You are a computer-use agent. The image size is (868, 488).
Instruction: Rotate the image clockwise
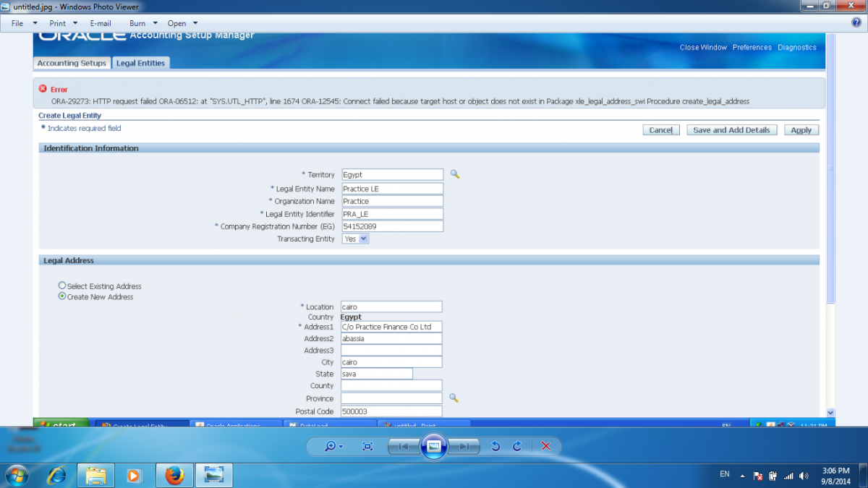[x=517, y=446]
